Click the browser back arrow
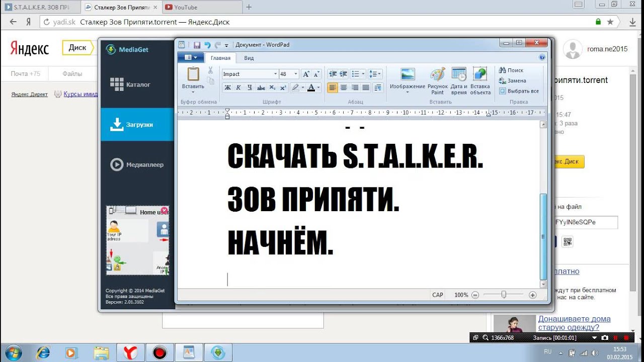Image resolution: width=644 pixels, height=362 pixels. (x=13, y=22)
